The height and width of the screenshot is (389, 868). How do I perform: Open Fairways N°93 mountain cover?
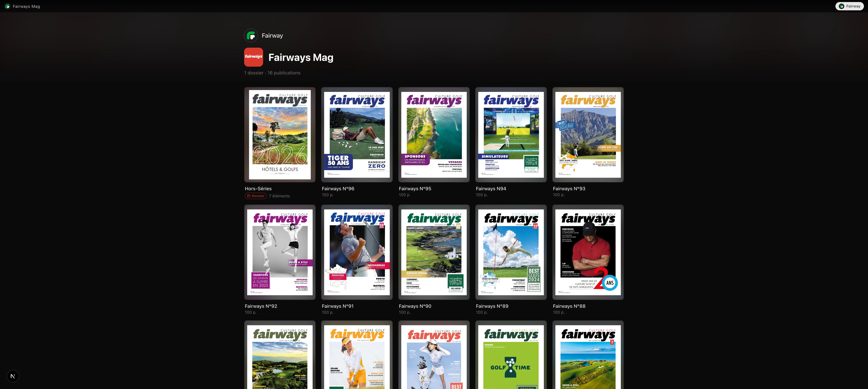tap(588, 135)
